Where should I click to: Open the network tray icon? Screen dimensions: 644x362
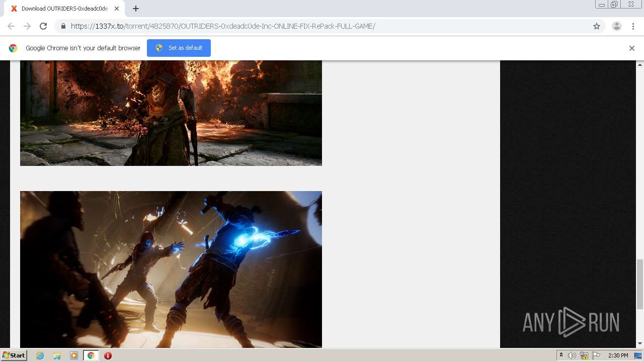pyautogui.click(x=584, y=355)
